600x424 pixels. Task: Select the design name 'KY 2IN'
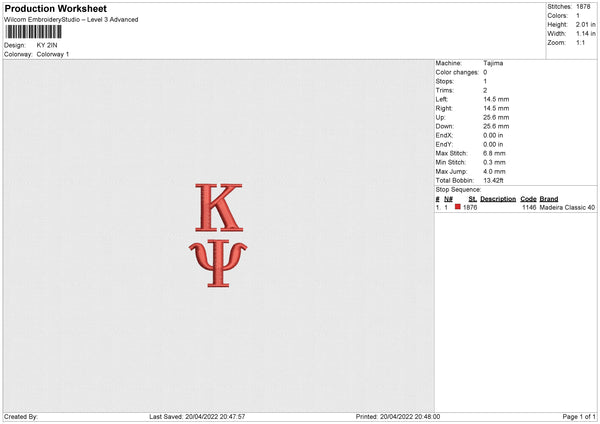[47, 45]
